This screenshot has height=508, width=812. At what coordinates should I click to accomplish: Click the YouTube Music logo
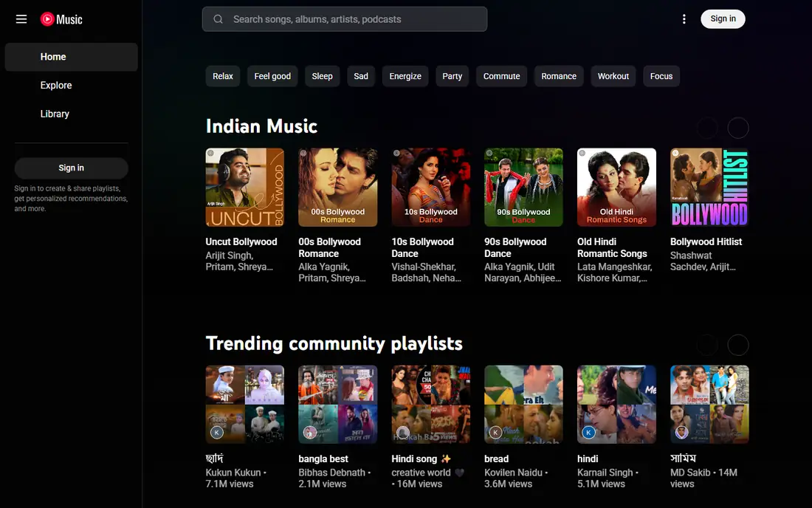click(61, 19)
